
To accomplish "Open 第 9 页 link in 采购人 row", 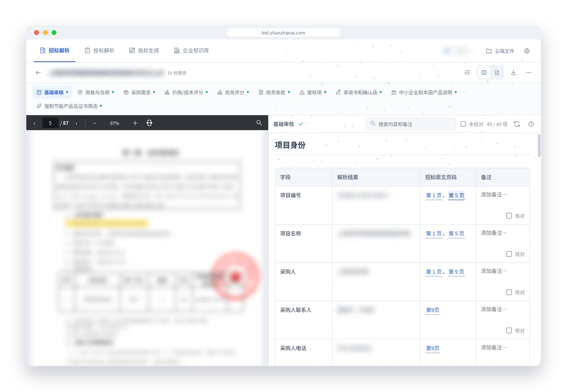I will point(456,272).
